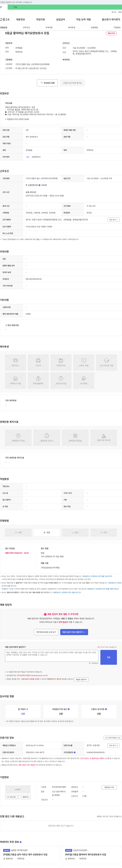Click the question textarea for 채용 담당자
The height and width of the screenshot is (868, 122).
(52, 656)
